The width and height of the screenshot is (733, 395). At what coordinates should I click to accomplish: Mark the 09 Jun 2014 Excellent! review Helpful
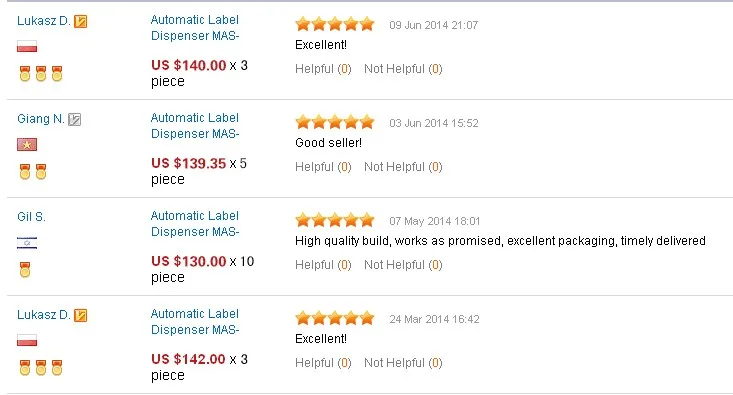(323, 69)
